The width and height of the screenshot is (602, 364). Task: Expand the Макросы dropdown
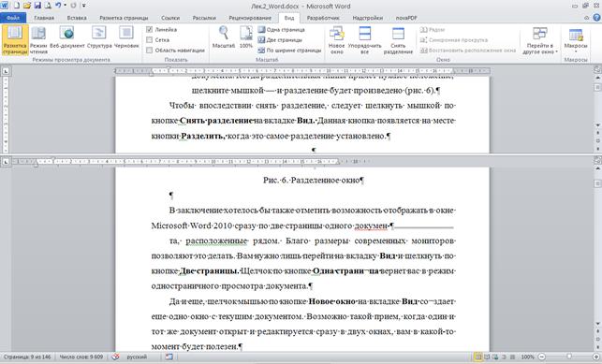[576, 40]
